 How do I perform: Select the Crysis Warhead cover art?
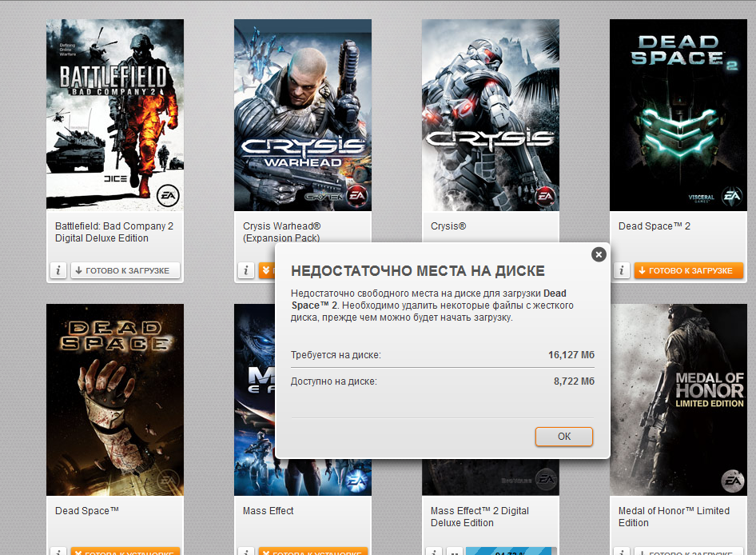303,115
